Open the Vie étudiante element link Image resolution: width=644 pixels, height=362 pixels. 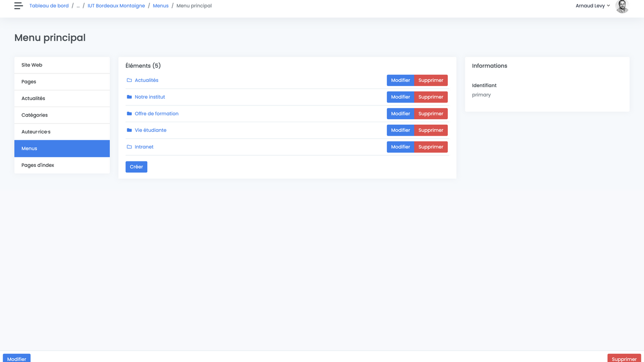point(150,130)
